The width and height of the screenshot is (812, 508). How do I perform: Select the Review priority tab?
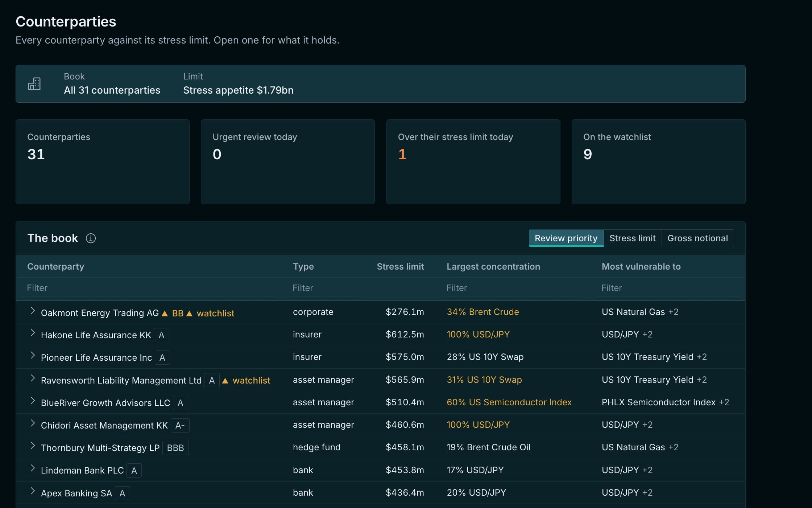coord(566,238)
